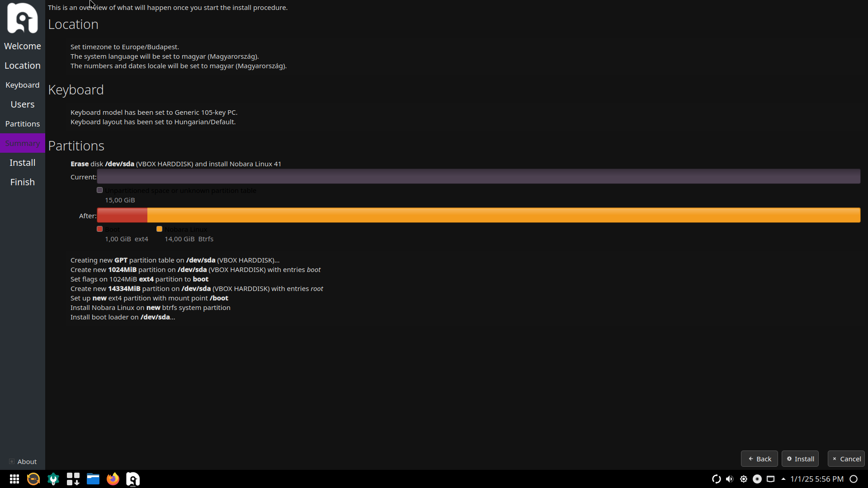Screen dimensions: 868x488
Task: Click the '14,00 GiB Btrfs' label
Action: (189, 239)
